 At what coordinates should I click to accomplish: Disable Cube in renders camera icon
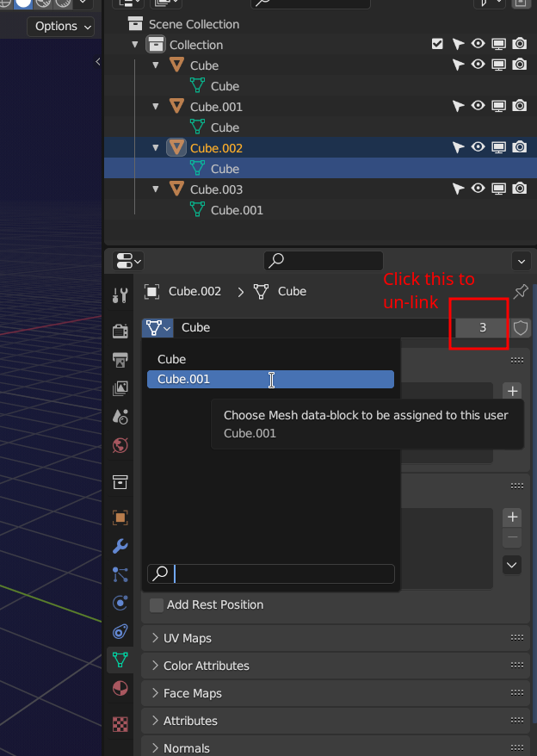519,65
